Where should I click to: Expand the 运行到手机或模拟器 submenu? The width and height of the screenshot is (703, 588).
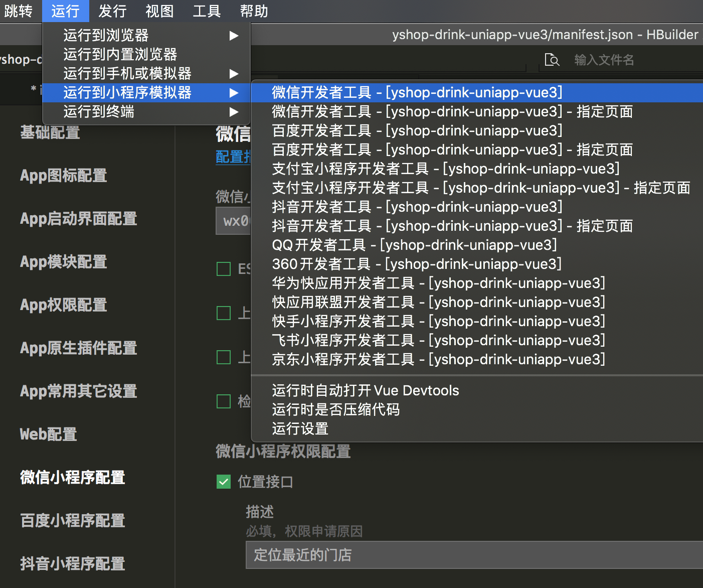146,74
